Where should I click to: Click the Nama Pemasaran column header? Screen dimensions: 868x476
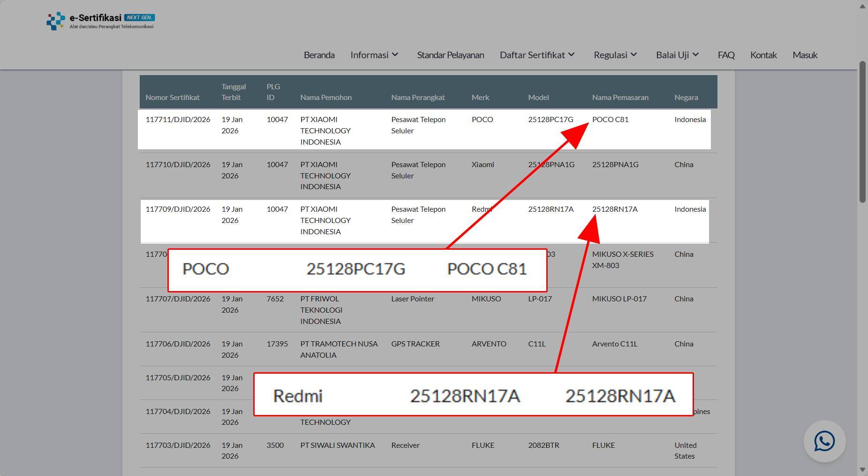[x=620, y=97]
